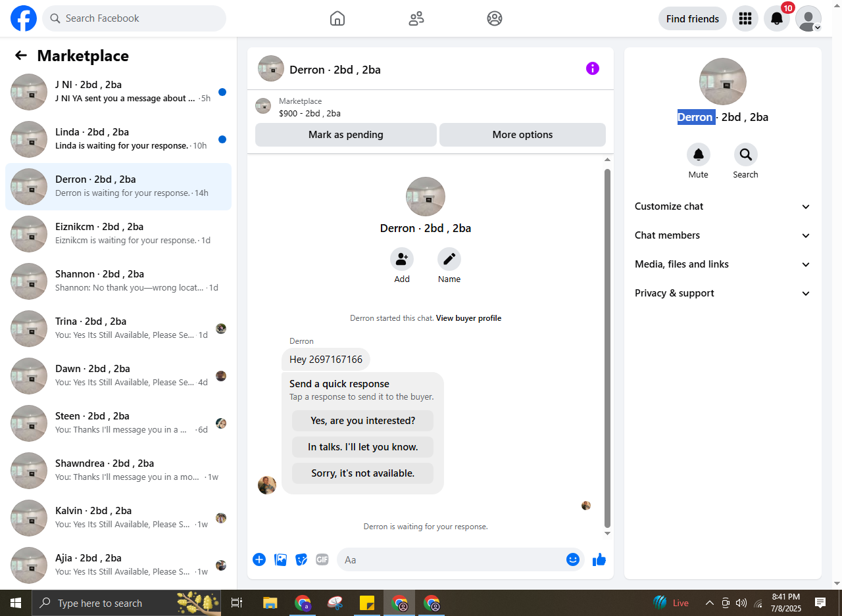The height and width of the screenshot is (616, 842).
Task: Open the Trina conversation
Action: click(118, 329)
